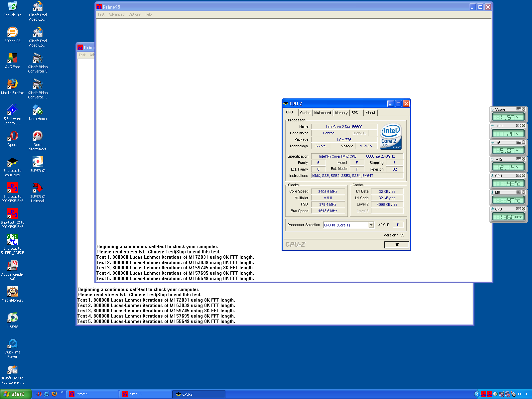Screen dimensions: 532x399
Task: Close the Vcore voltage monitor widget
Action: (523, 109)
